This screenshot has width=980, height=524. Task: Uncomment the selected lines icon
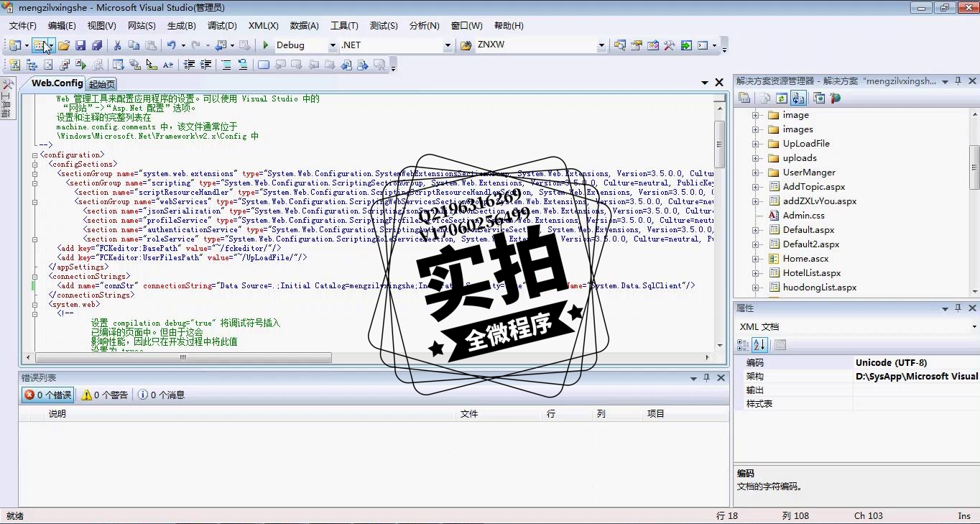[x=243, y=65]
